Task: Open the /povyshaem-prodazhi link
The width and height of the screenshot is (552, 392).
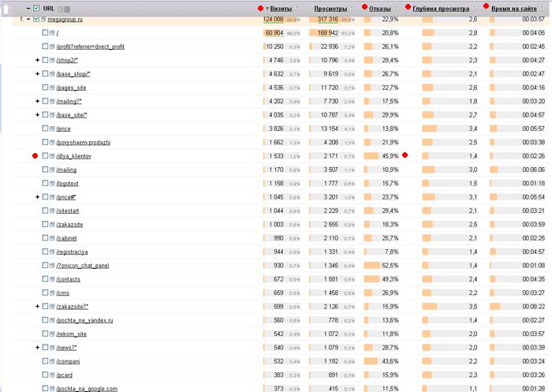Action: pos(84,142)
